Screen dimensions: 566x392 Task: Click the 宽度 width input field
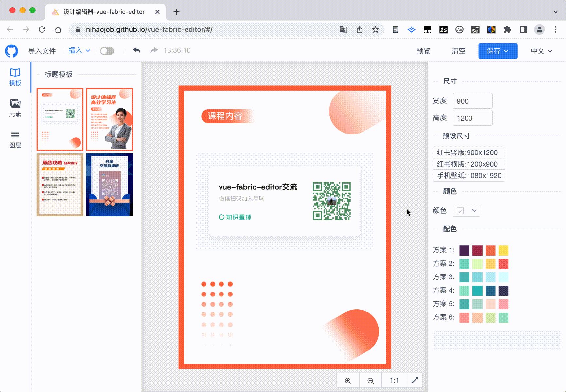point(472,101)
